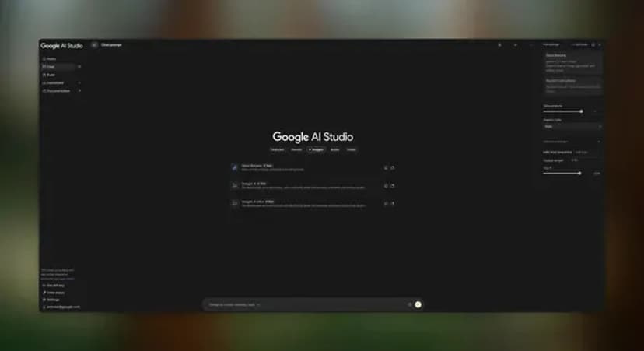
Task: Switch to the Video model tab
Action: pyautogui.click(x=351, y=149)
